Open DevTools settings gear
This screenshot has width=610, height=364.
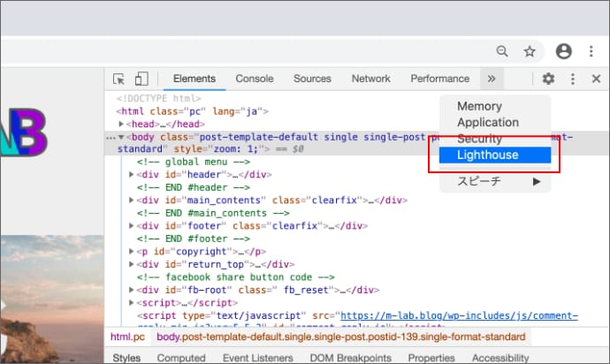coord(548,79)
